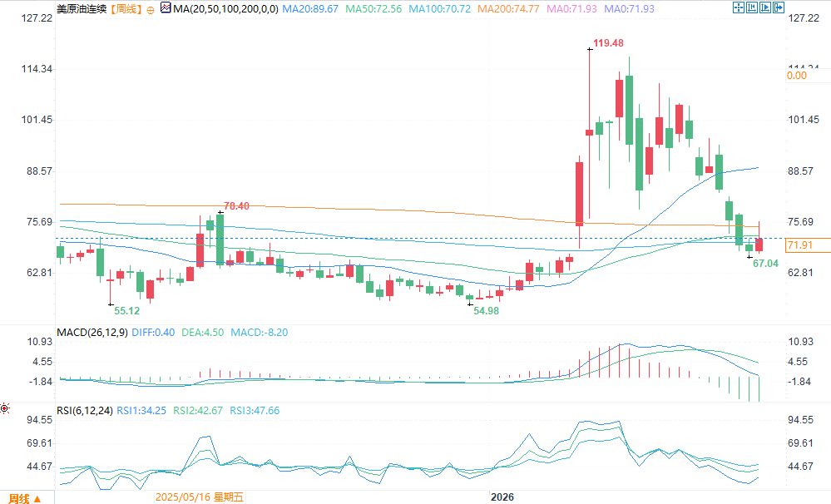Click the 71.91 current price tag
Image resolution: width=831 pixels, height=504 pixels.
(800, 245)
